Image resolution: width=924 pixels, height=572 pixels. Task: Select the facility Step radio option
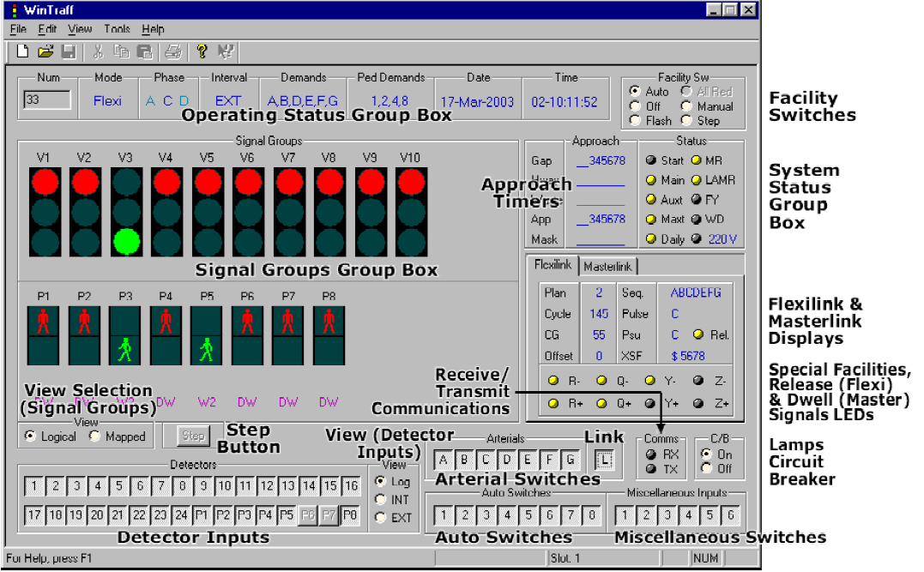point(686,120)
